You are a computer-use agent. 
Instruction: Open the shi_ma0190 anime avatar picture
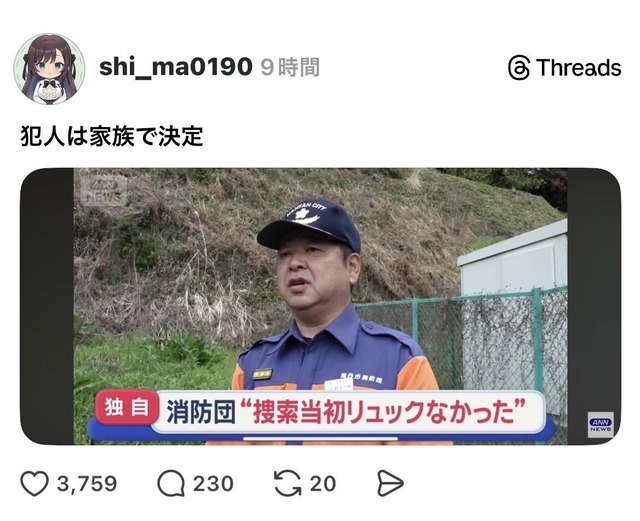[49, 69]
